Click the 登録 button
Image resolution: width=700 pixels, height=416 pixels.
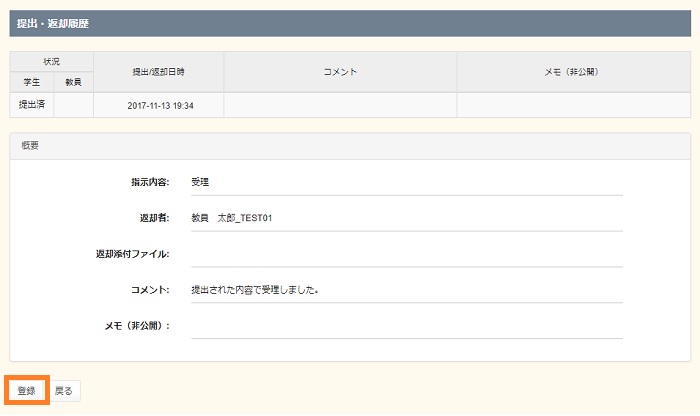(27, 390)
